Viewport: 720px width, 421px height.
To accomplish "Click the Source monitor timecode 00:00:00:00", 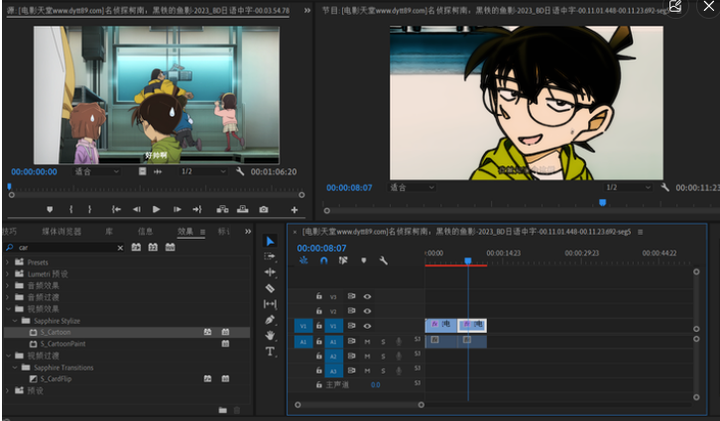I will coord(34,172).
